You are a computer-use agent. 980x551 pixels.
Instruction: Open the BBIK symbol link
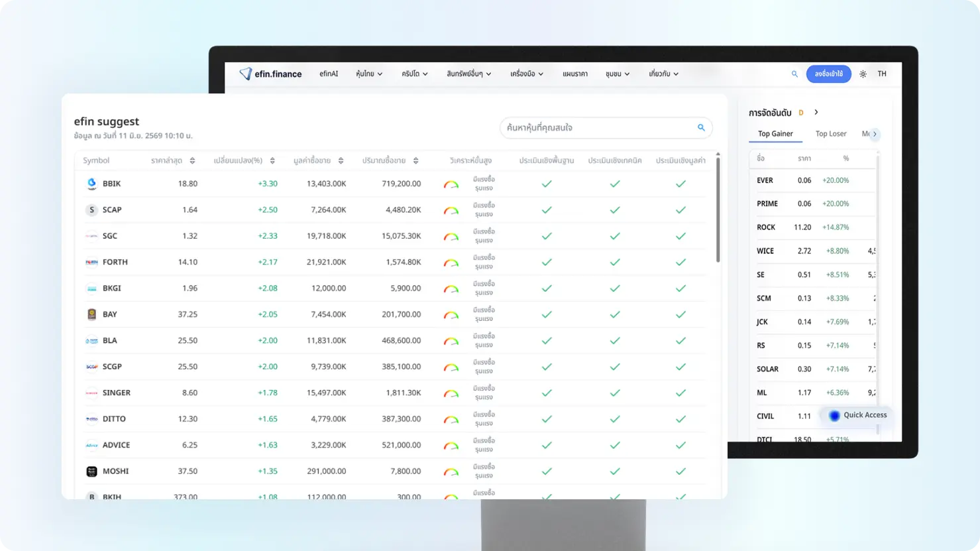[111, 184]
